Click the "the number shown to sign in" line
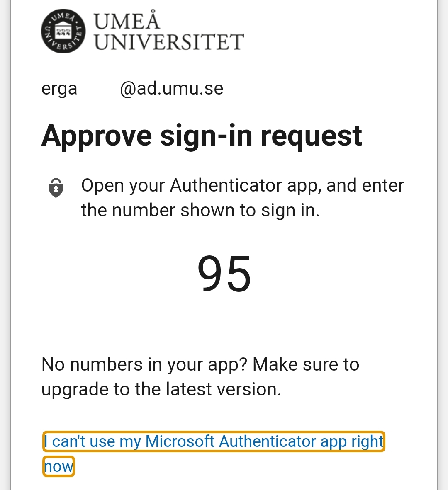The height and width of the screenshot is (490, 448). click(x=200, y=210)
